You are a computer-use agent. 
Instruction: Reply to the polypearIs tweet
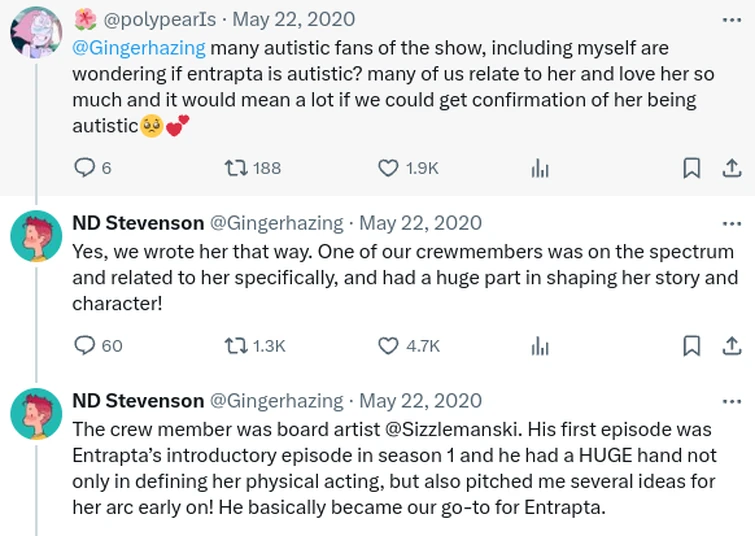(x=86, y=168)
